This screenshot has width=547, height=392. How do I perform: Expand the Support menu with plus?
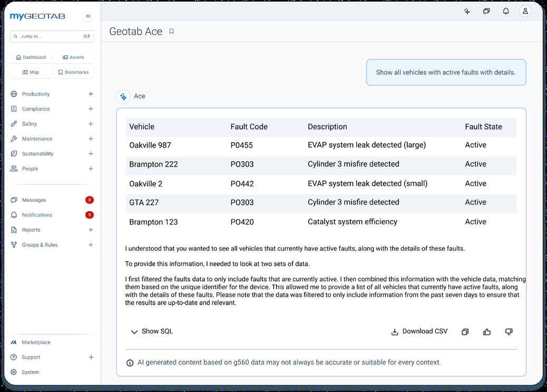[x=91, y=357]
